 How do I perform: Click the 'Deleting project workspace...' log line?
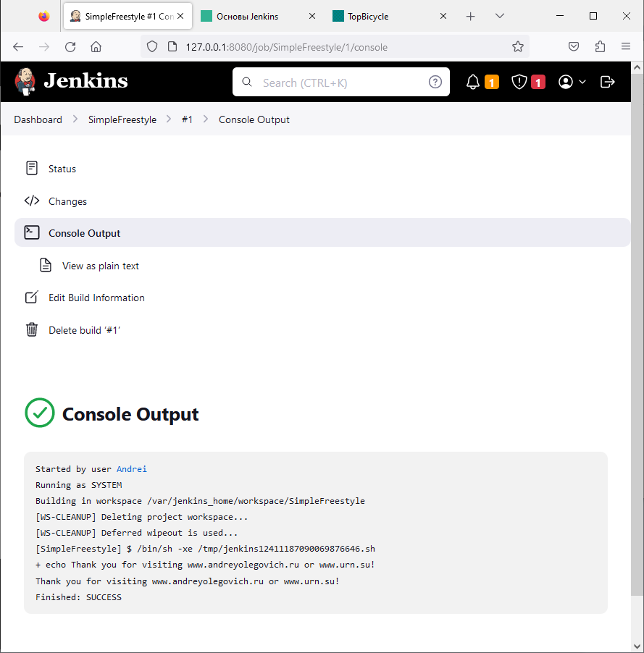click(142, 517)
